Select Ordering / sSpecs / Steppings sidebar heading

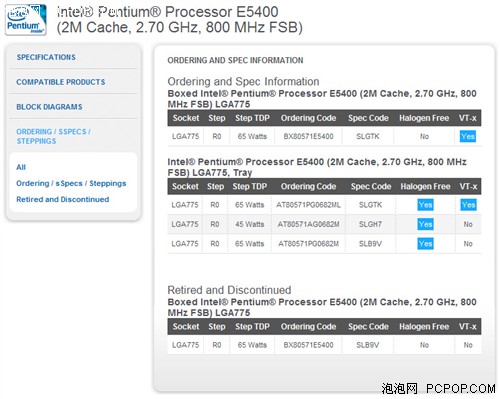(x=53, y=136)
